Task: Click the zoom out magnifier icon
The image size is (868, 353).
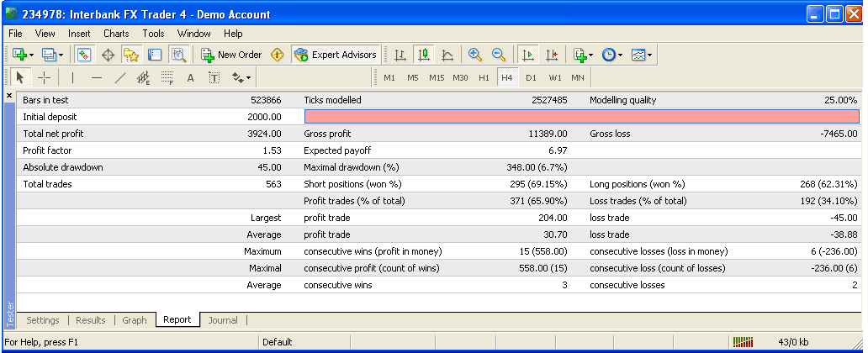Action: pos(499,55)
